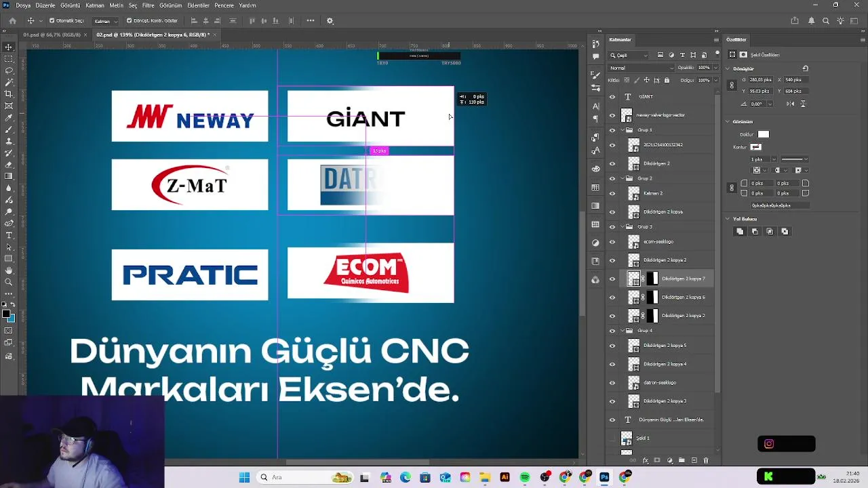
Task: Click the create new layer icon
Action: 694,460
